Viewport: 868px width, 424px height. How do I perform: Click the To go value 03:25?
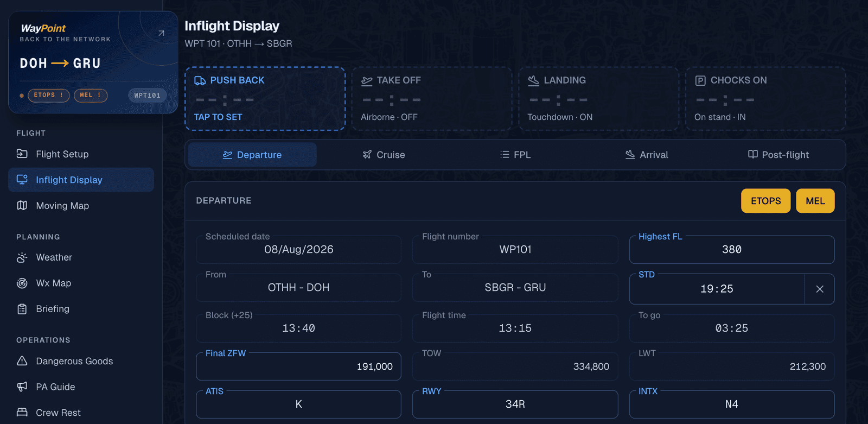point(732,328)
